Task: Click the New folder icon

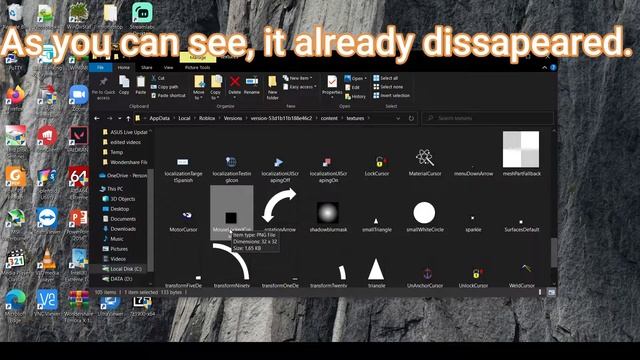Action: (x=272, y=82)
